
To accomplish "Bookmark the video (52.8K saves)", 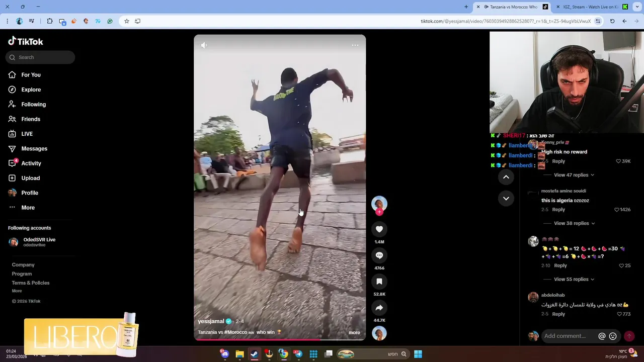I will (379, 282).
